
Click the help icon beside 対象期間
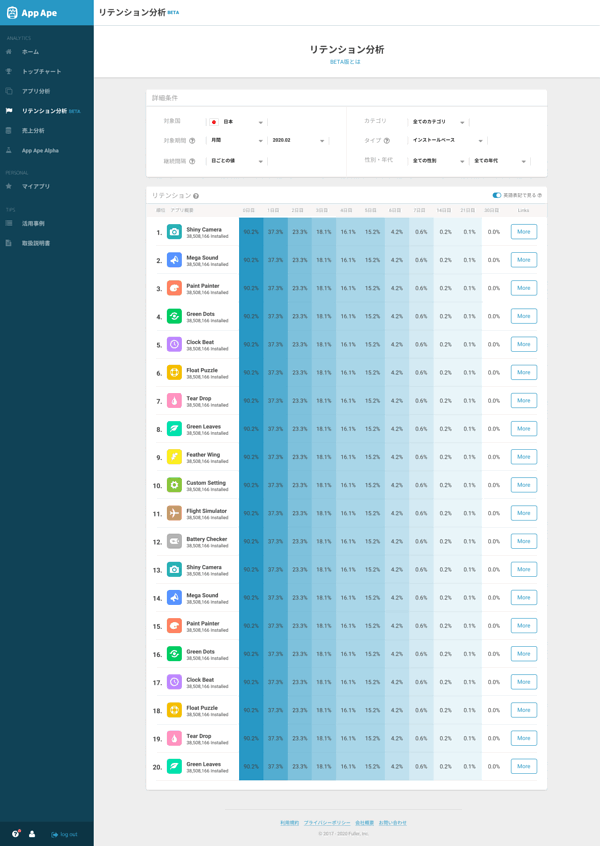tap(192, 141)
